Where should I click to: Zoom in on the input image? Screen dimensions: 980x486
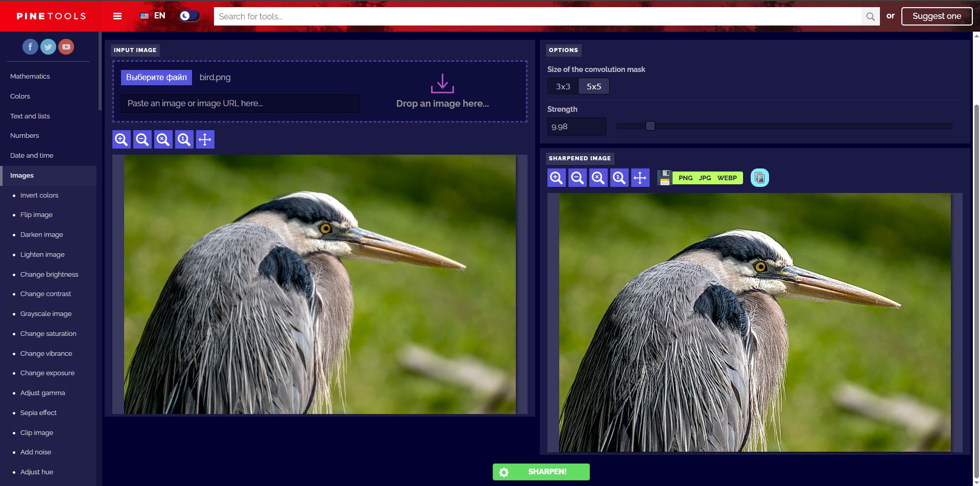tap(121, 139)
